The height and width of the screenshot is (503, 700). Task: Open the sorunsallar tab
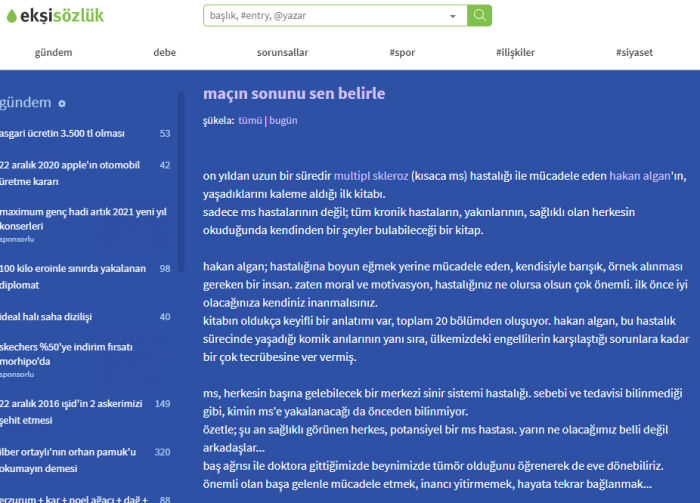tap(283, 52)
